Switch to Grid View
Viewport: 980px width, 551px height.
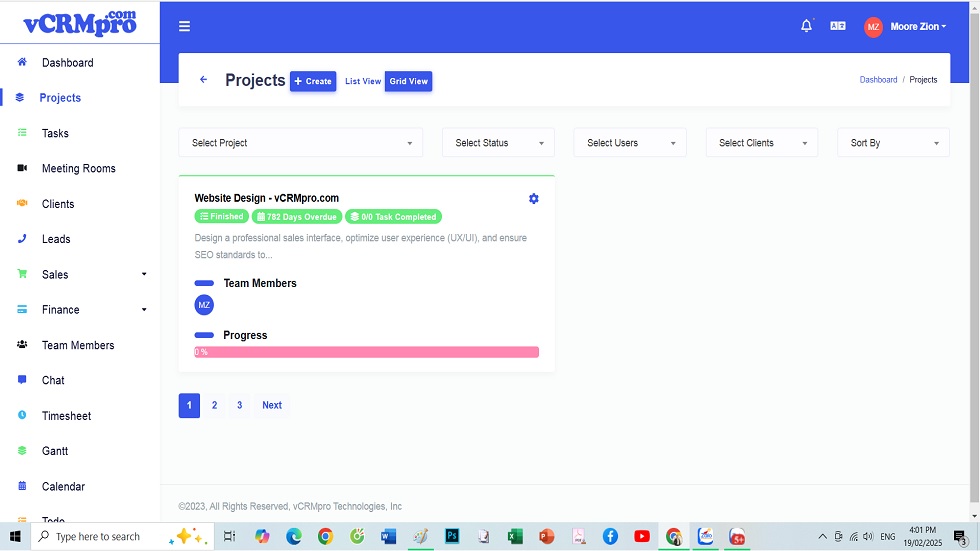[x=408, y=81]
